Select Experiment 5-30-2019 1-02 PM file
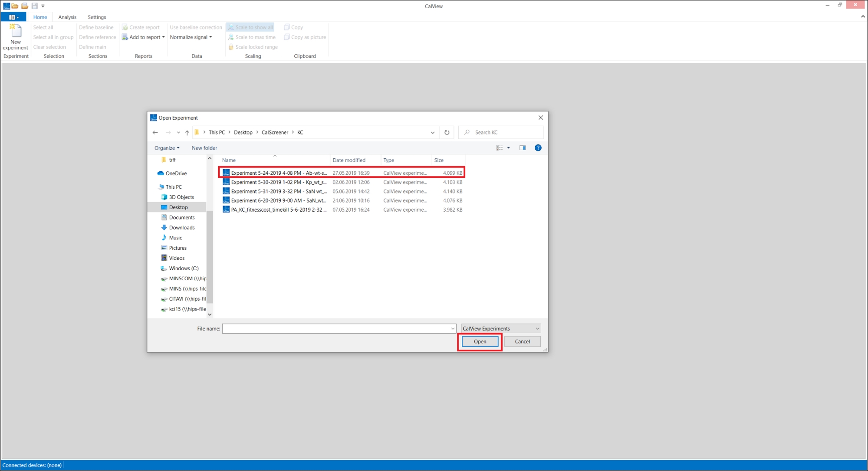The image size is (868, 471). pos(278,182)
